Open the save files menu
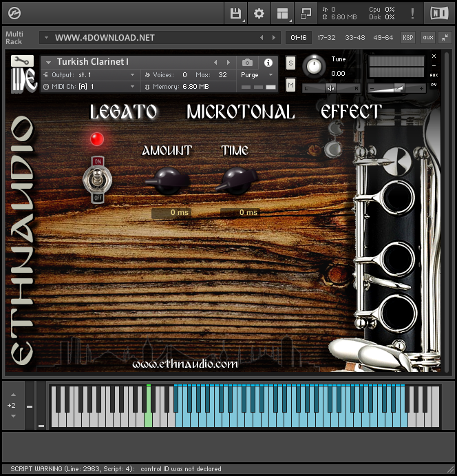This screenshot has width=457, height=476. pos(235,13)
